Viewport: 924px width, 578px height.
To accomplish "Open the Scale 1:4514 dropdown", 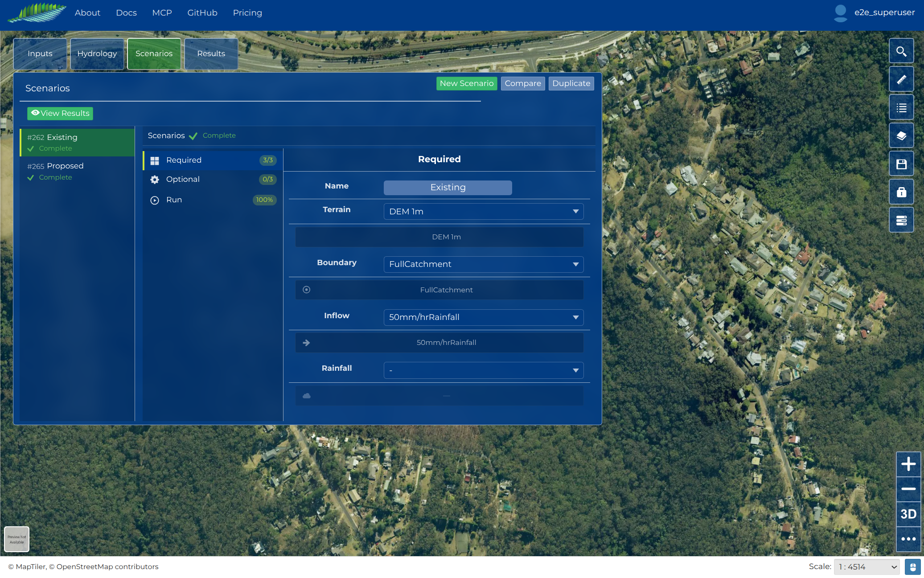I will [x=867, y=567].
